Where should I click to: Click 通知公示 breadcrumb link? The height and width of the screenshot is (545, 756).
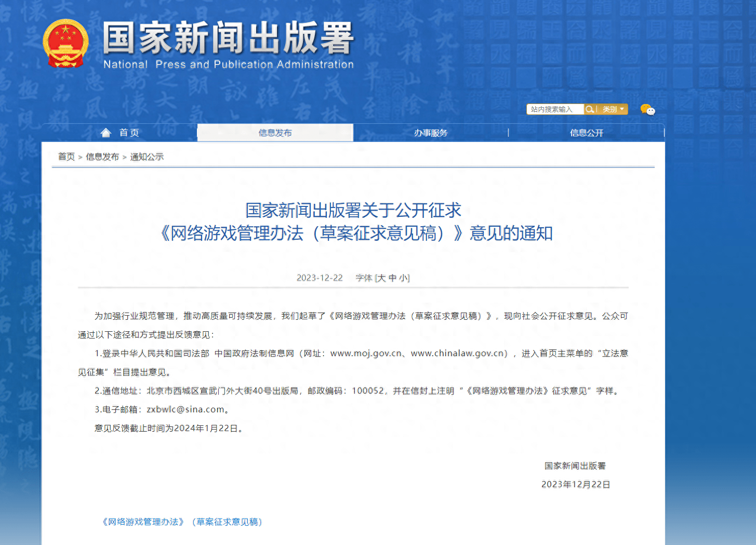coord(147,157)
